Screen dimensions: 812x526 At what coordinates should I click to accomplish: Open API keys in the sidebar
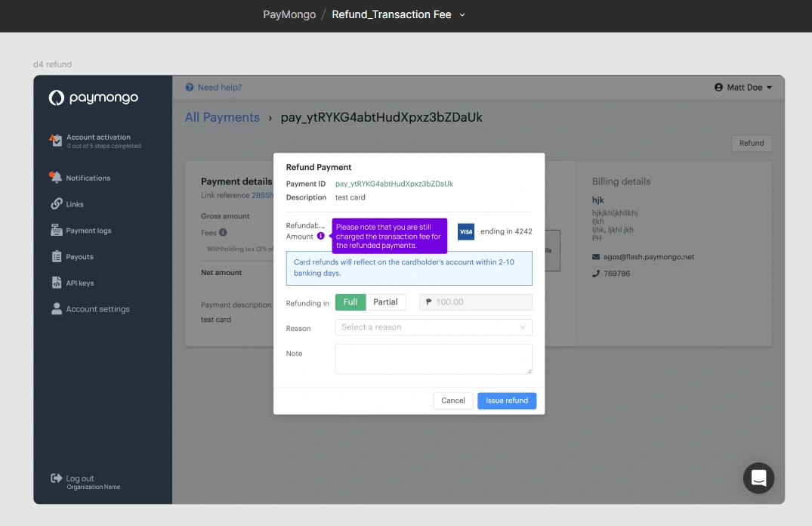tap(80, 283)
